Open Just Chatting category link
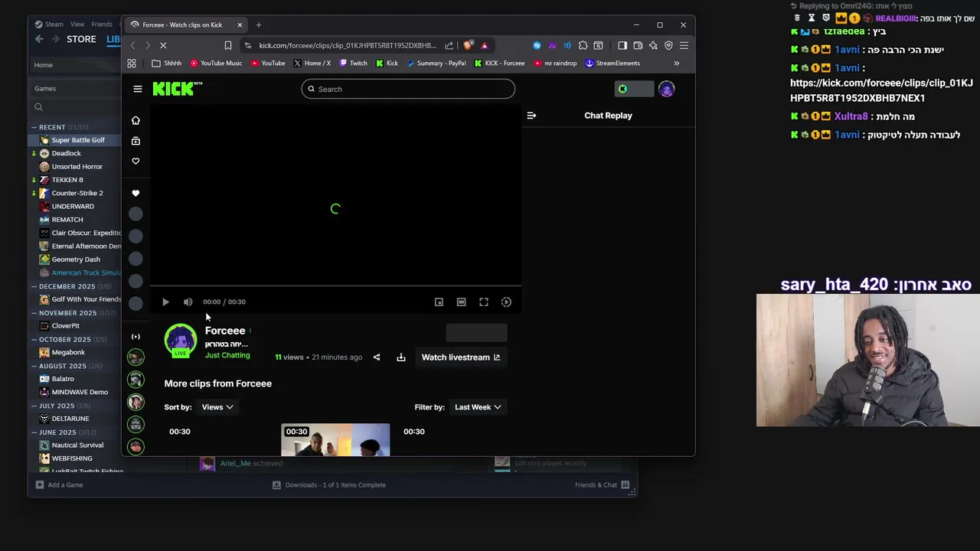 point(227,355)
